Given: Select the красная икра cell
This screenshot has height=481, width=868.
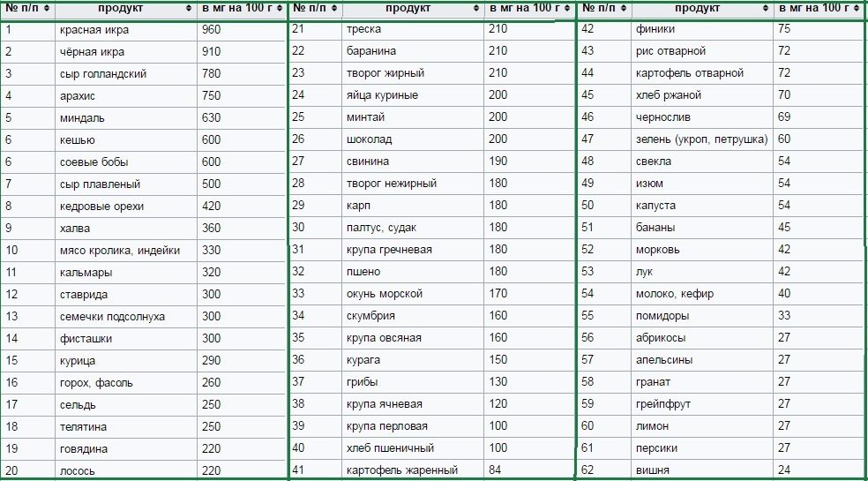Looking at the screenshot, I should (x=126, y=30).
